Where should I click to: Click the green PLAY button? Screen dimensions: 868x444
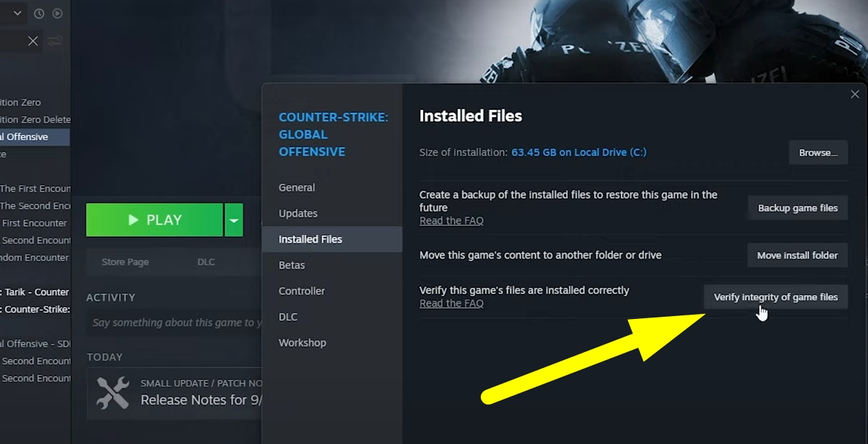tap(154, 220)
